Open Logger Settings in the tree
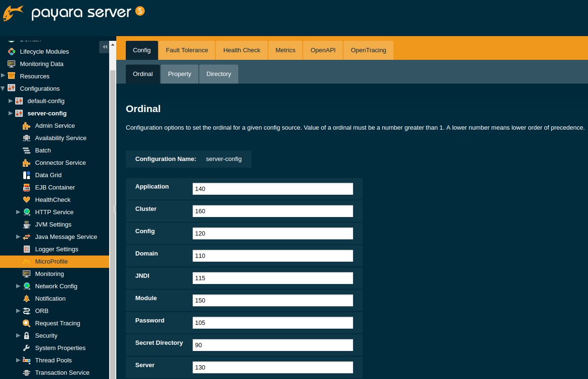Image resolution: width=588 pixels, height=379 pixels. pyautogui.click(x=56, y=249)
